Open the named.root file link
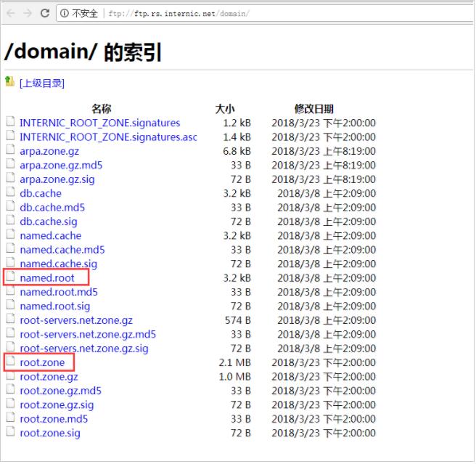 coord(47,278)
